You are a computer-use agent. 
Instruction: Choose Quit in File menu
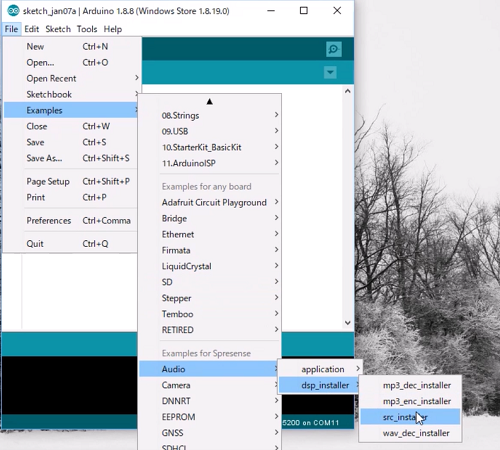point(71,244)
